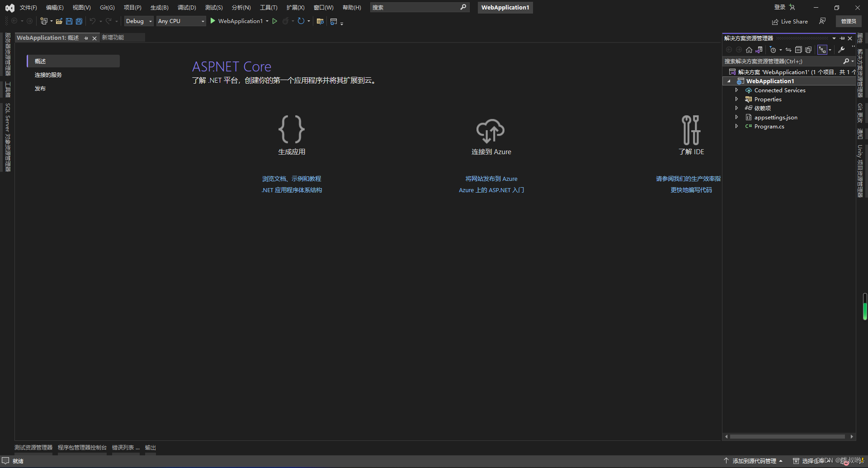This screenshot has height=468, width=868.
Task: Click the tools Learn IDE icon
Action: pyautogui.click(x=691, y=130)
